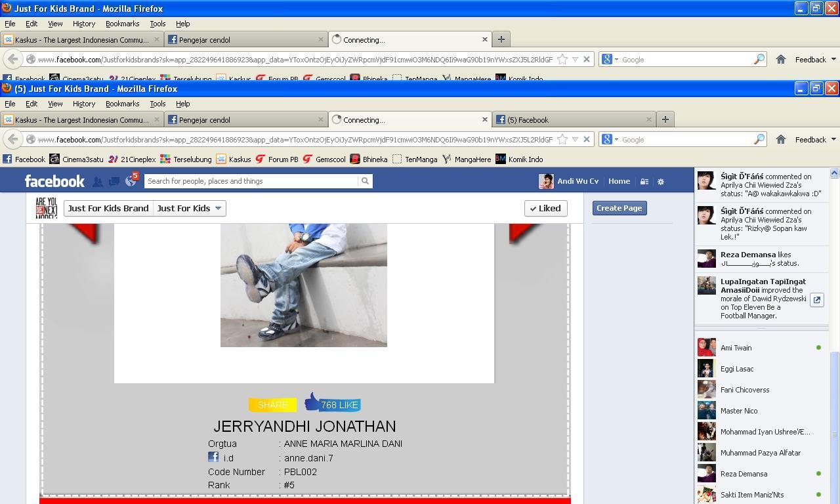840x504 pixels.
Task: Click the Create Page button
Action: (619, 208)
